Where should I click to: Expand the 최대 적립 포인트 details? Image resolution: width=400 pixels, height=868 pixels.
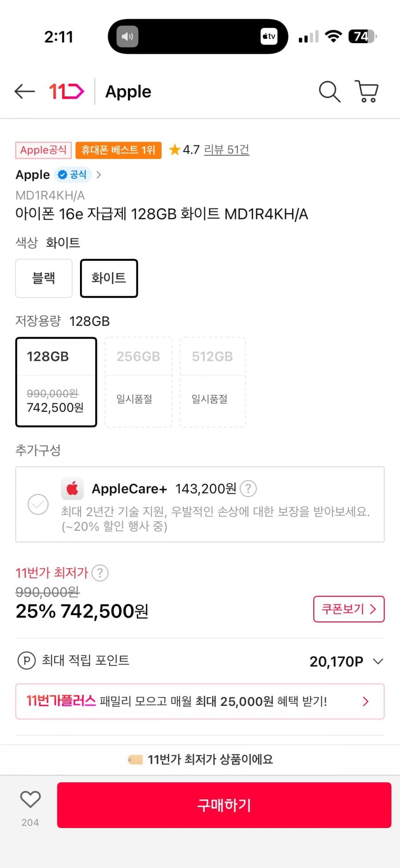[378, 661]
